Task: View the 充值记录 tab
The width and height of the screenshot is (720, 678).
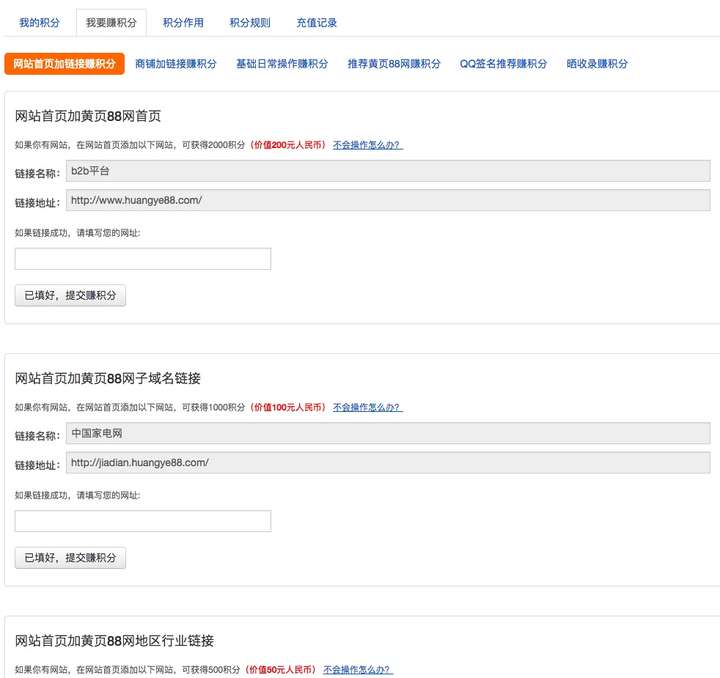Action: click(316, 22)
